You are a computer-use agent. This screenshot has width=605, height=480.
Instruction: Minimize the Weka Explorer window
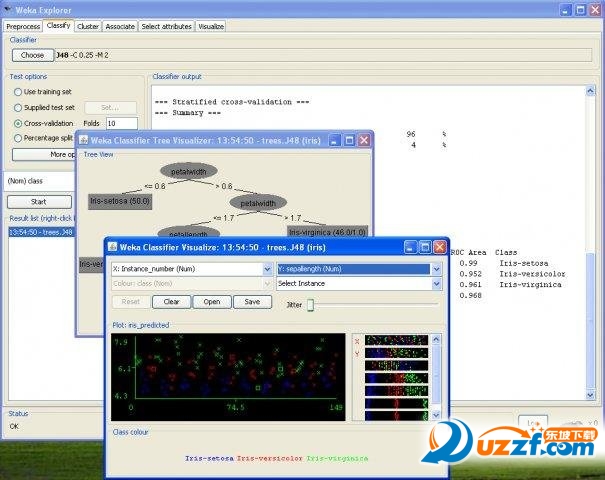[566, 10]
